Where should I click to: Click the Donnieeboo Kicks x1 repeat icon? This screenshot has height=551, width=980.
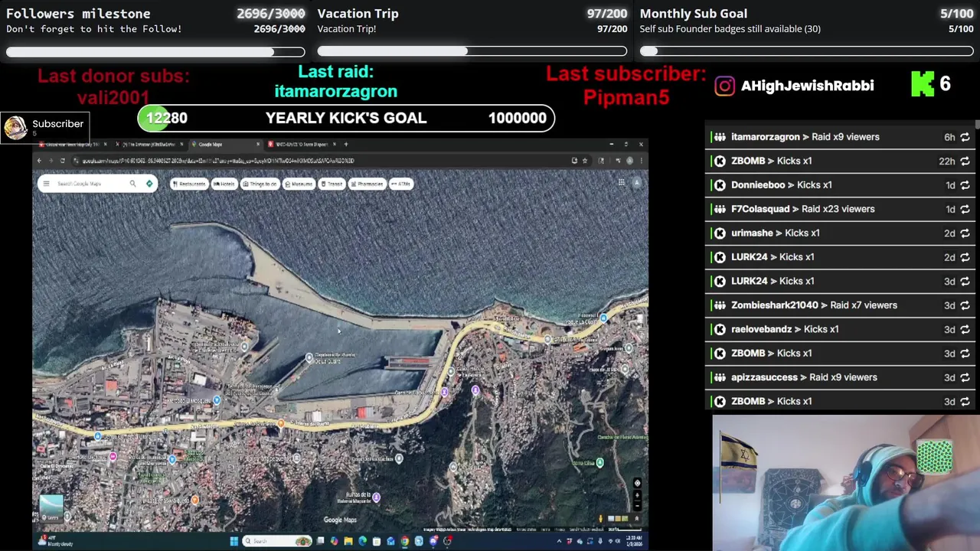tap(965, 185)
